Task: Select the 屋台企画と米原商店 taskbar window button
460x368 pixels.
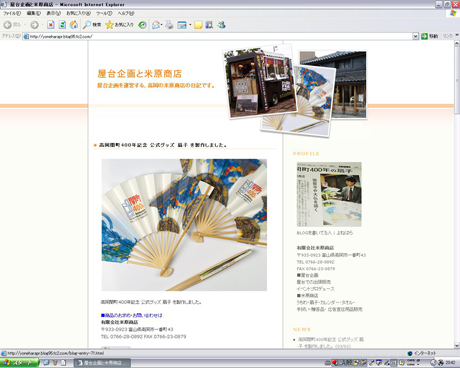Action: click(x=102, y=363)
